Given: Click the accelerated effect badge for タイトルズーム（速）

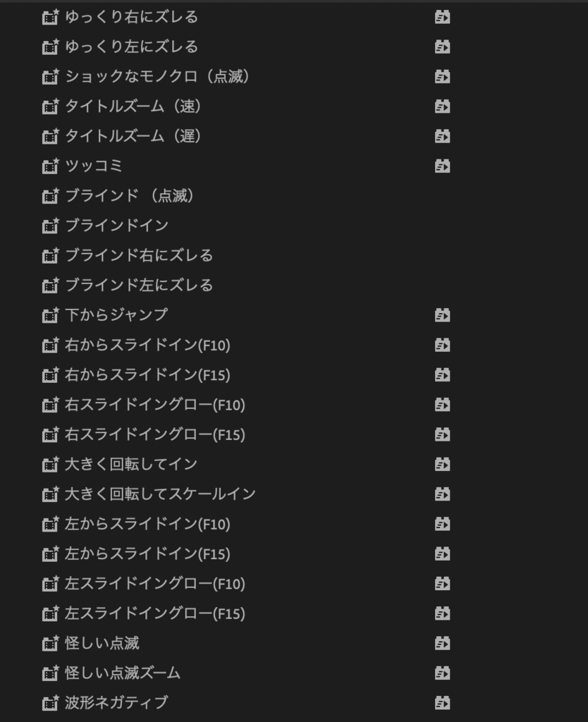Looking at the screenshot, I should pos(442,106).
